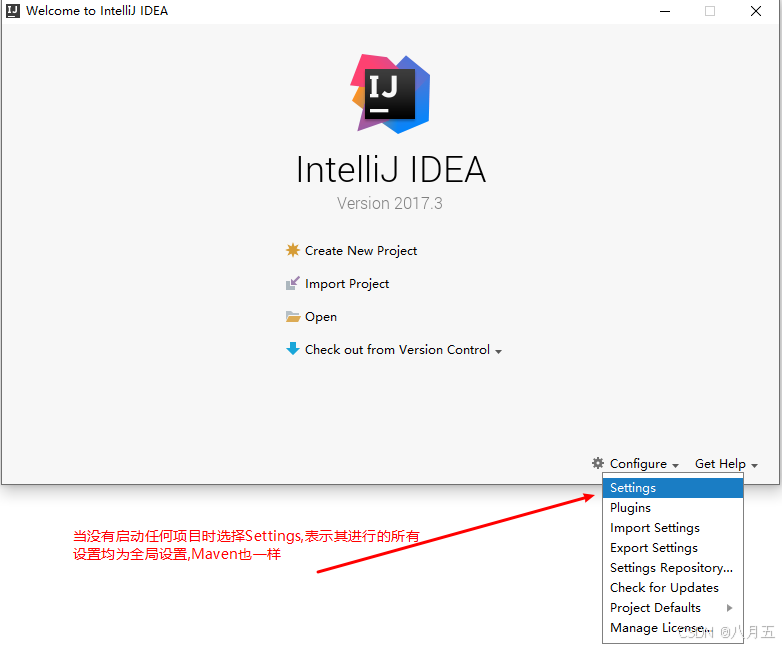Viewport: 782px width, 646px height.
Task: Choose Import Settings menu entry
Action: point(673,528)
